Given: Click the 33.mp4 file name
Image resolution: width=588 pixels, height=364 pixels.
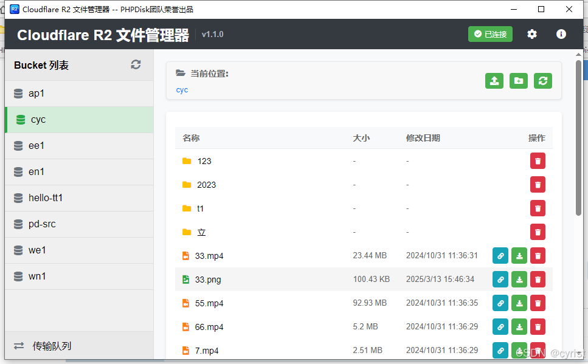Looking at the screenshot, I should click(x=209, y=256).
